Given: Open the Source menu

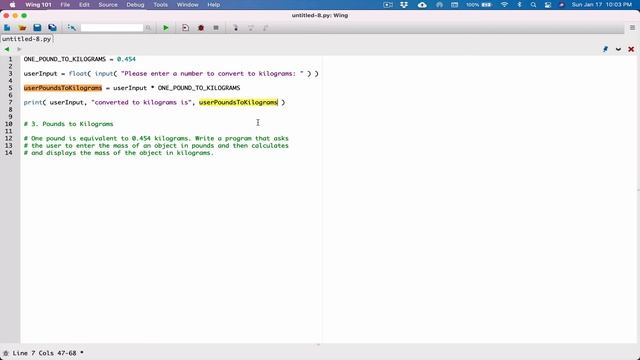Looking at the screenshot, I should (x=108, y=5).
